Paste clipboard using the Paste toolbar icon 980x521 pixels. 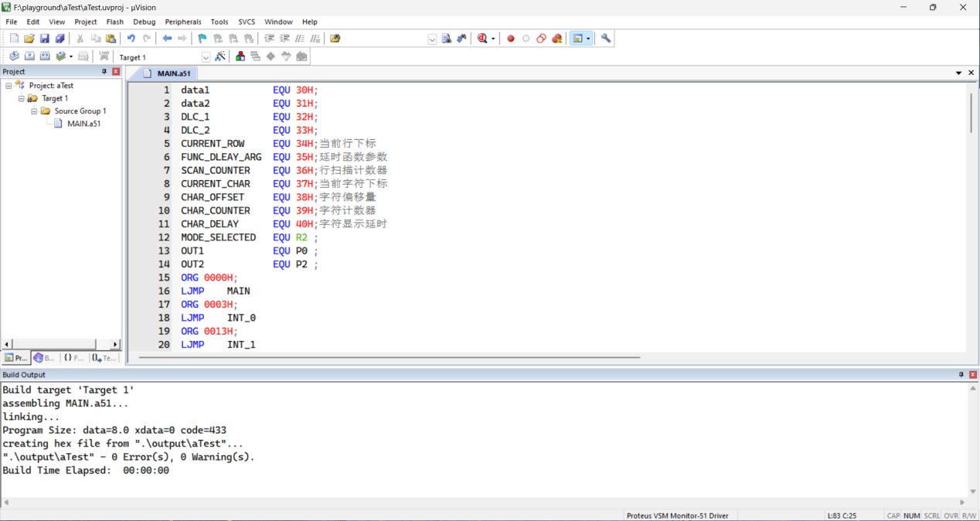111,39
